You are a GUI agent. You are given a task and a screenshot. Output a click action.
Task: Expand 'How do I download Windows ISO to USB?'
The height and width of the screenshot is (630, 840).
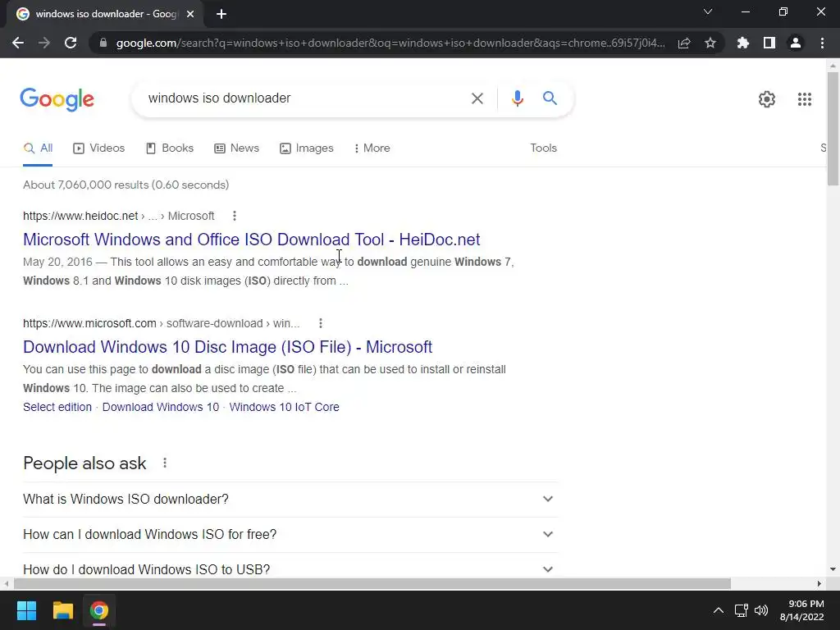(x=290, y=569)
